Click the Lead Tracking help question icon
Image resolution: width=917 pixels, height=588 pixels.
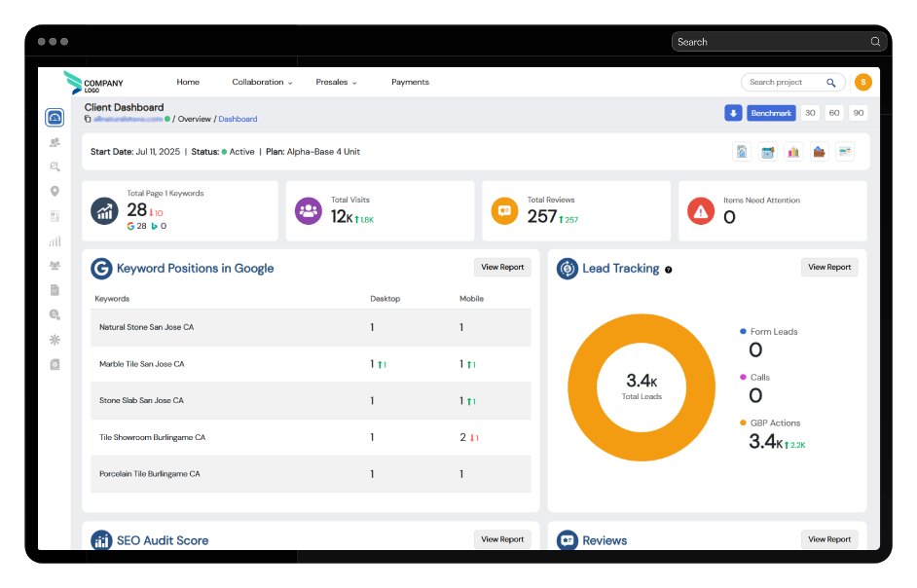669,270
